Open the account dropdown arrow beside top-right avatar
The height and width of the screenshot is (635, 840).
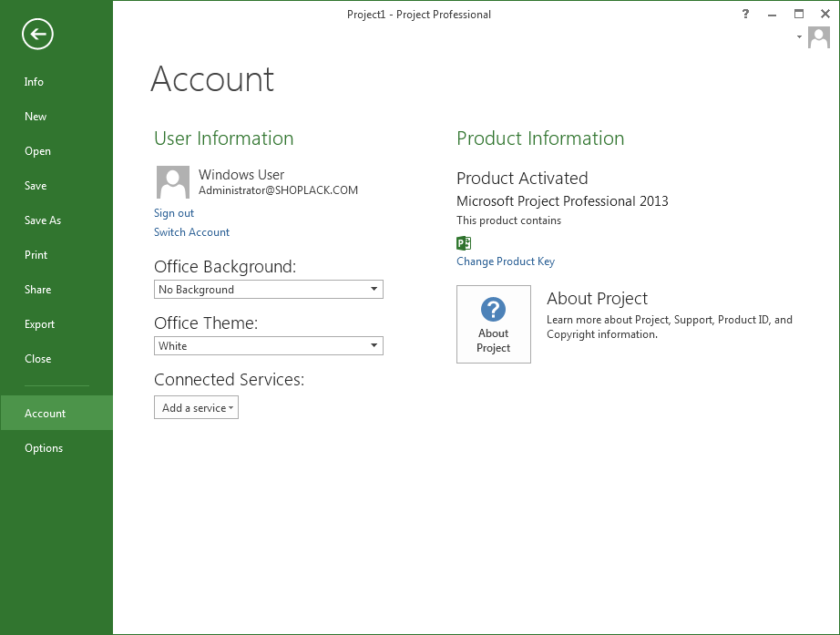(799, 37)
